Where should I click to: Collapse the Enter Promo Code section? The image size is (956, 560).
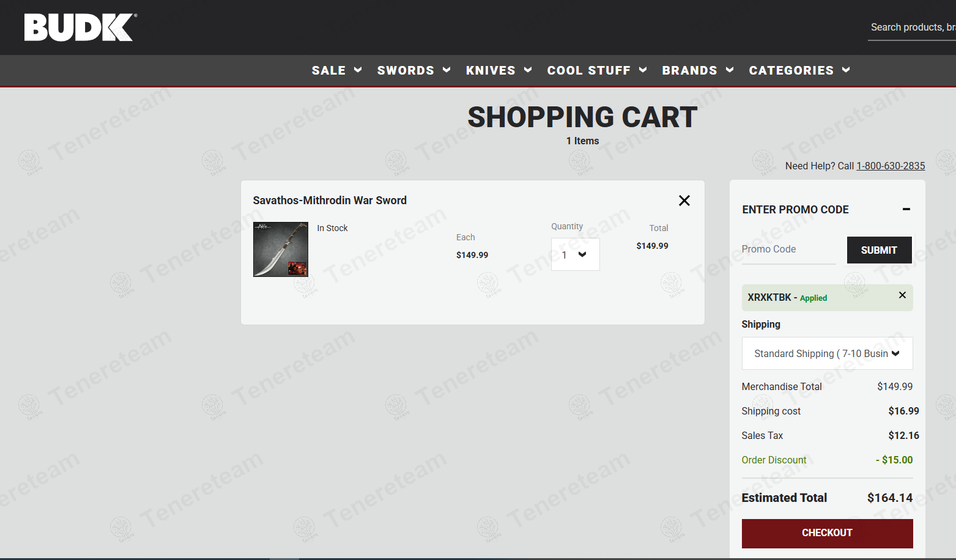(x=906, y=210)
